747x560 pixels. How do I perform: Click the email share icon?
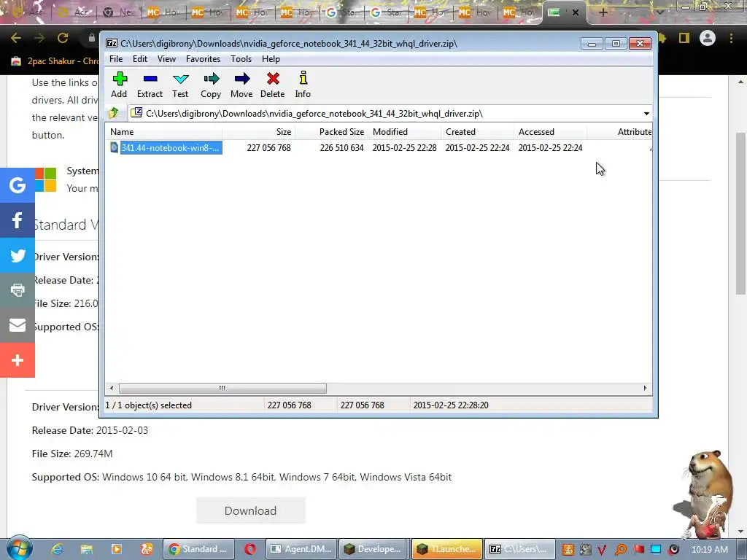coord(18,324)
